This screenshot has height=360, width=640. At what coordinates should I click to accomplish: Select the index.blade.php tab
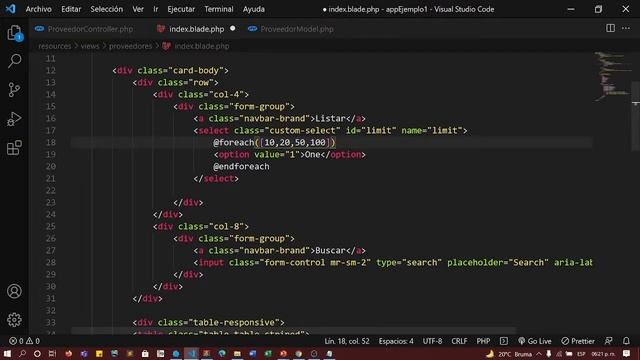tap(196, 29)
